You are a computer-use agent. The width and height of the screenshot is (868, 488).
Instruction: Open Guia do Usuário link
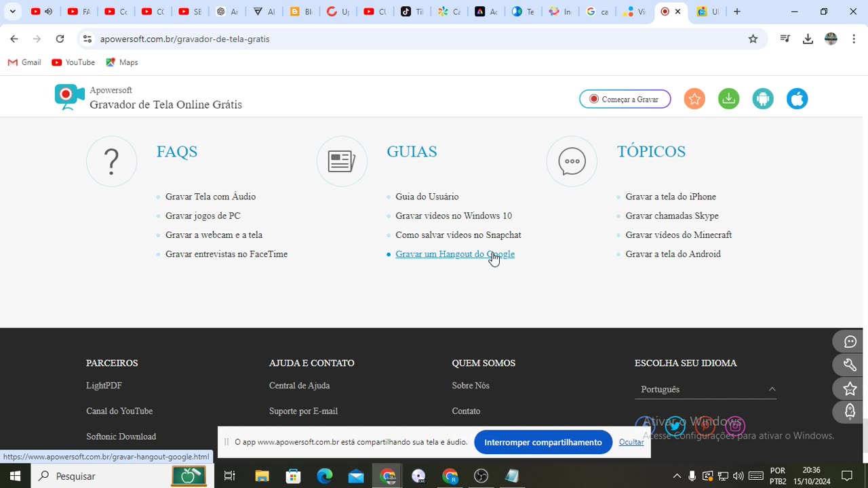pos(427,197)
